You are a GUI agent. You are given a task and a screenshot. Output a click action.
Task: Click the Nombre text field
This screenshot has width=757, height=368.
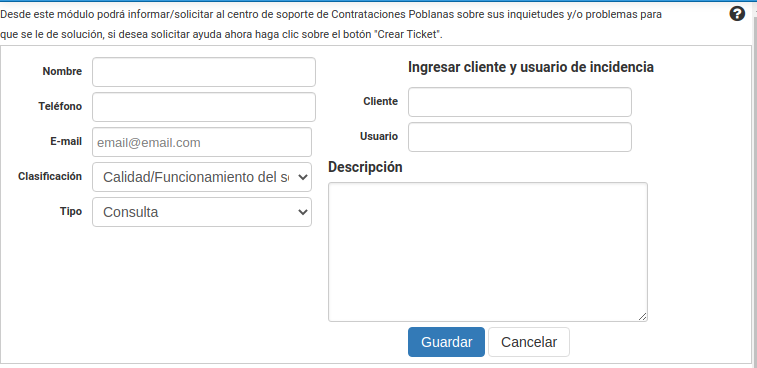[x=204, y=72]
